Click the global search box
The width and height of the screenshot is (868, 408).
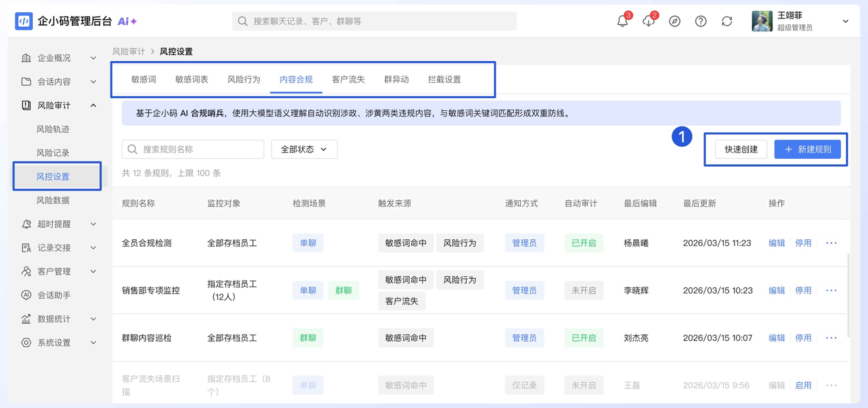click(374, 21)
